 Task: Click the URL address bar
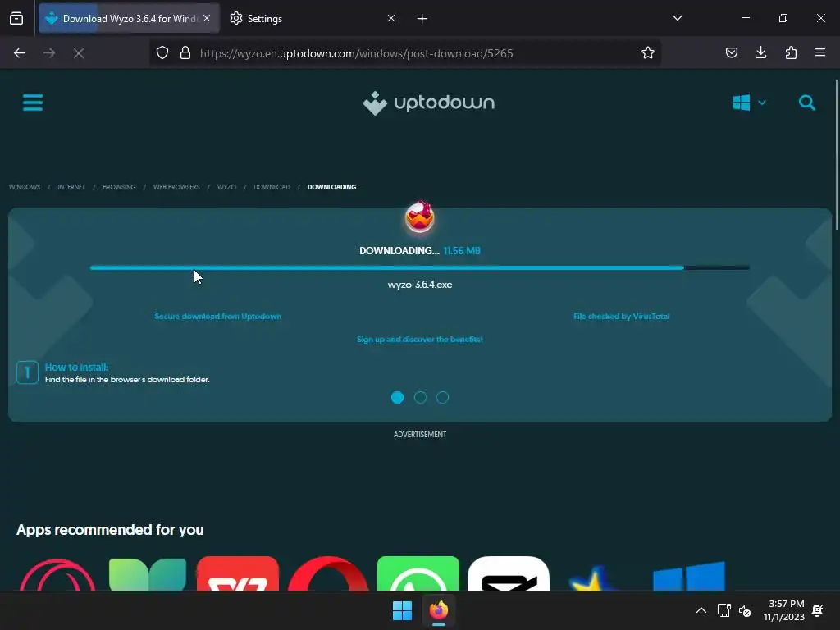pos(405,53)
